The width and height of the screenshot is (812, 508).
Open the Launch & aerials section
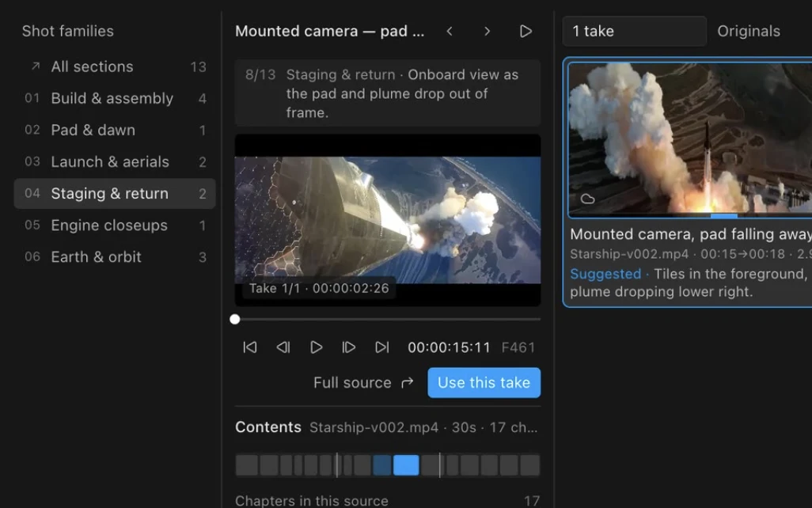click(115, 162)
